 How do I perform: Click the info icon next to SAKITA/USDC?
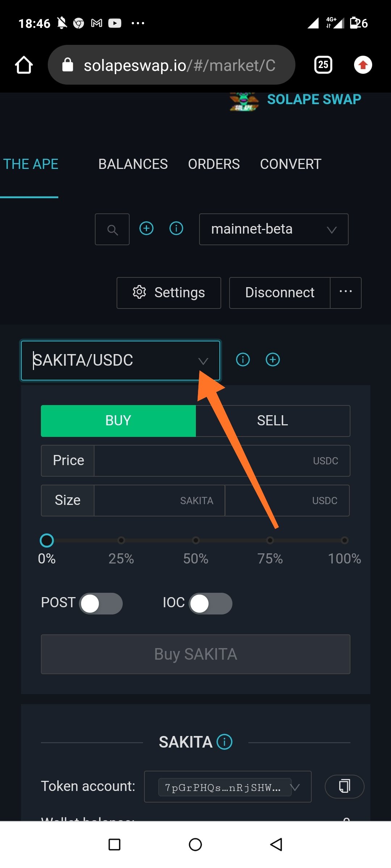(243, 359)
